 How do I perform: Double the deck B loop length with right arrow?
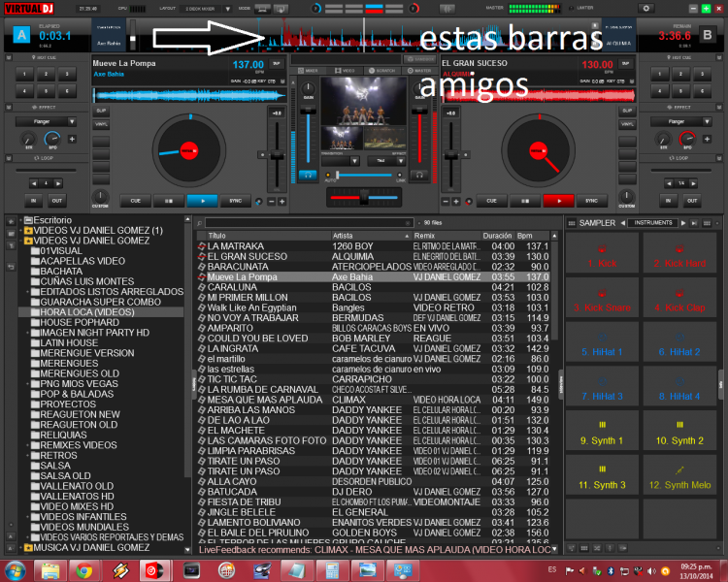point(693,183)
